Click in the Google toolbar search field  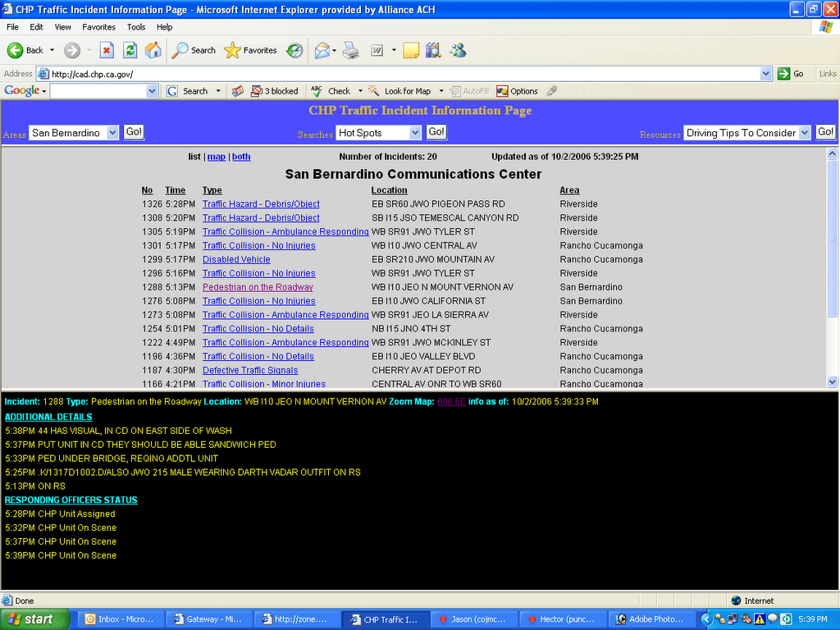[x=98, y=91]
